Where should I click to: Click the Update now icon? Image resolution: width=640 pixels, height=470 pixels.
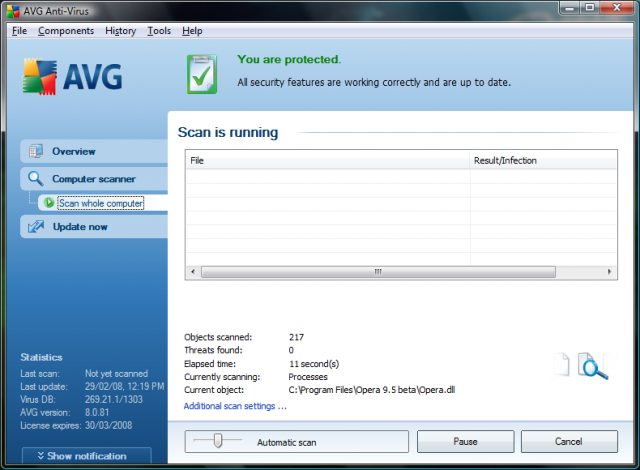tap(36, 226)
